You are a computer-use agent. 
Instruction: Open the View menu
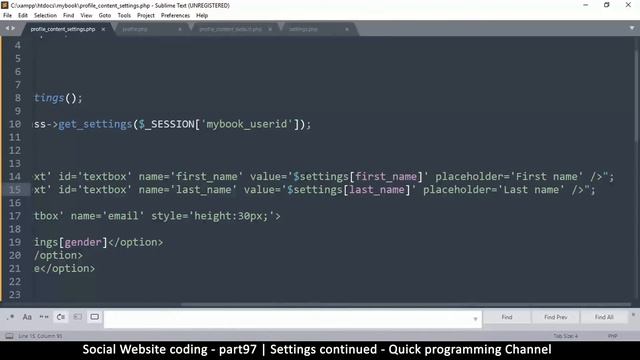86,16
